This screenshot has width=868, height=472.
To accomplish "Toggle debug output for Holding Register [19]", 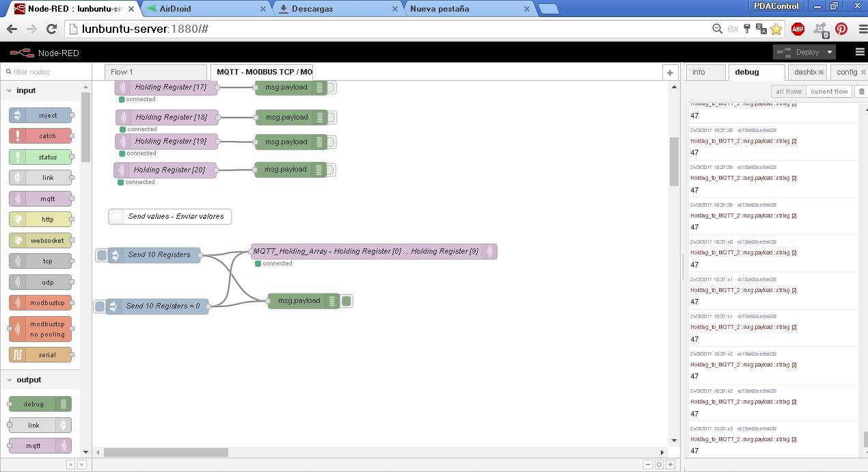I will (331, 142).
